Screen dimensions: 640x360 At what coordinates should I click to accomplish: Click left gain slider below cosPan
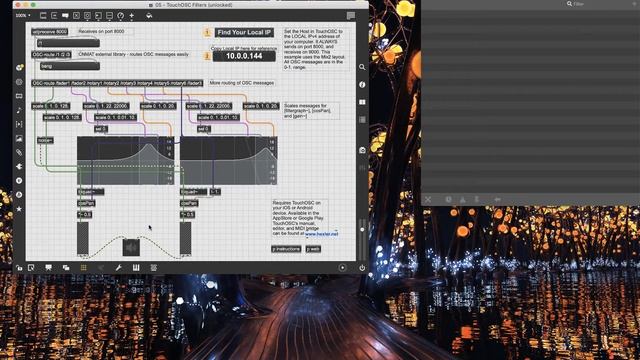[x=83, y=239]
